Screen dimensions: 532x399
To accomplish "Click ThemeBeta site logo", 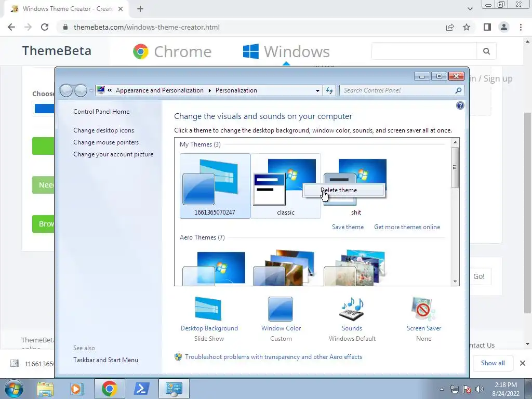I will tap(57, 51).
